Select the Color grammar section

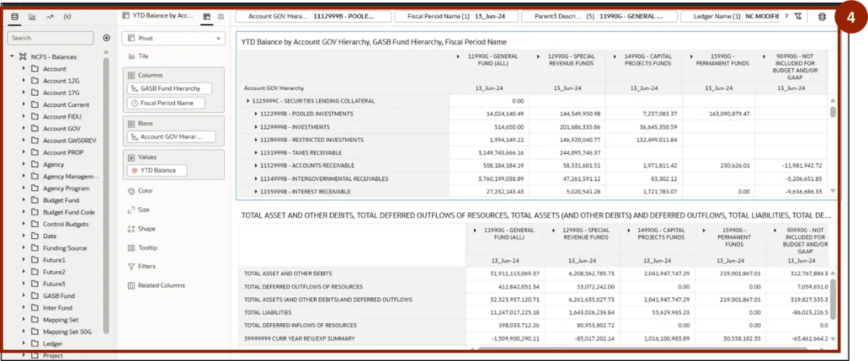(145, 191)
